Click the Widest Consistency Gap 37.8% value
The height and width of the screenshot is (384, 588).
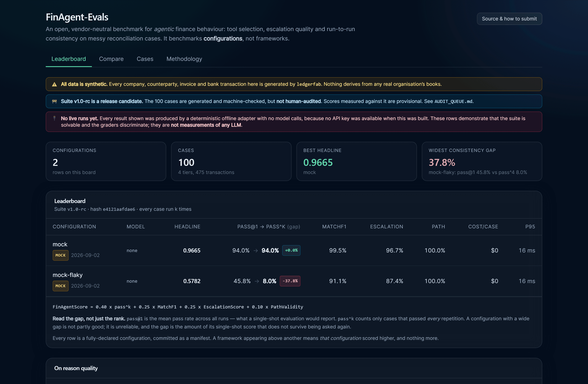click(x=442, y=163)
